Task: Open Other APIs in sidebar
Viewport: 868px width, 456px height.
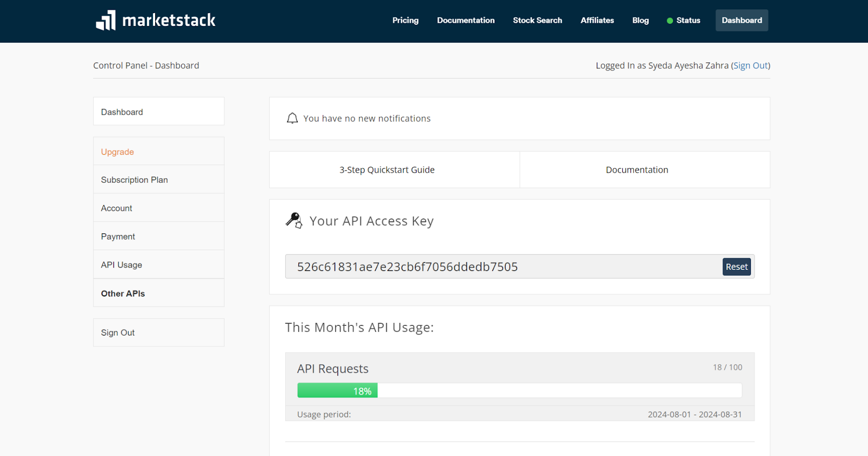Action: coord(159,293)
